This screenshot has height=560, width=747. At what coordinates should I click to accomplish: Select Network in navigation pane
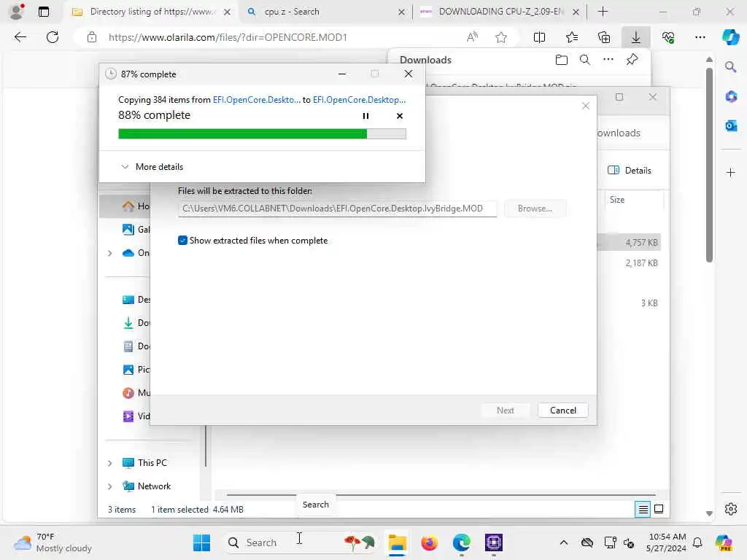coord(153,486)
